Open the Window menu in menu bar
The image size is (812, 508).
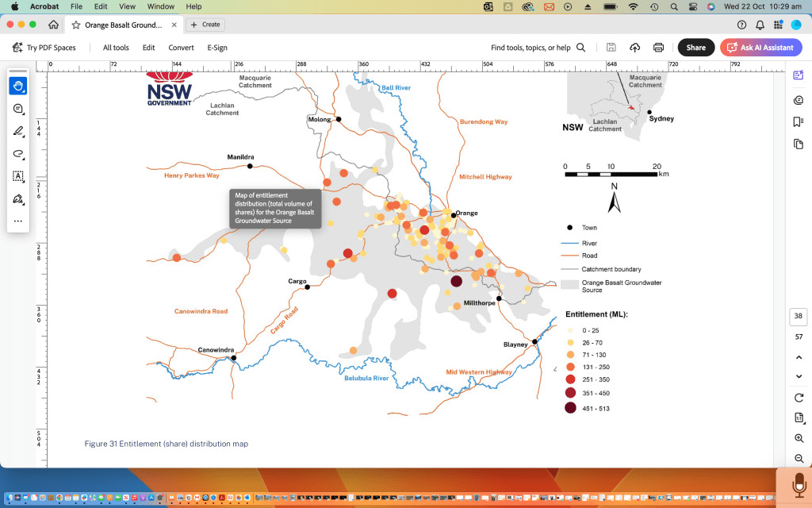click(x=161, y=6)
